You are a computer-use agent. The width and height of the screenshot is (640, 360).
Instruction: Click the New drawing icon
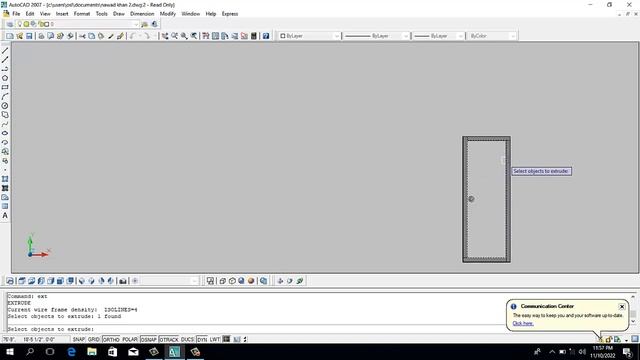click(10, 36)
